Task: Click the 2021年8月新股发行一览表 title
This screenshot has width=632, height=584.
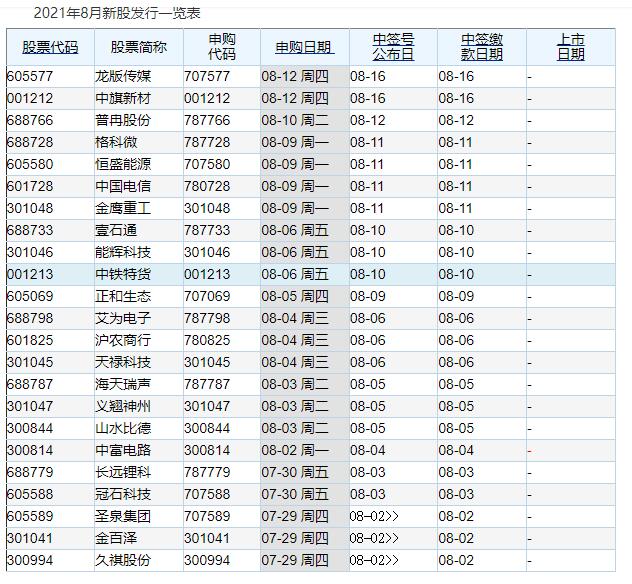Action: [117, 13]
